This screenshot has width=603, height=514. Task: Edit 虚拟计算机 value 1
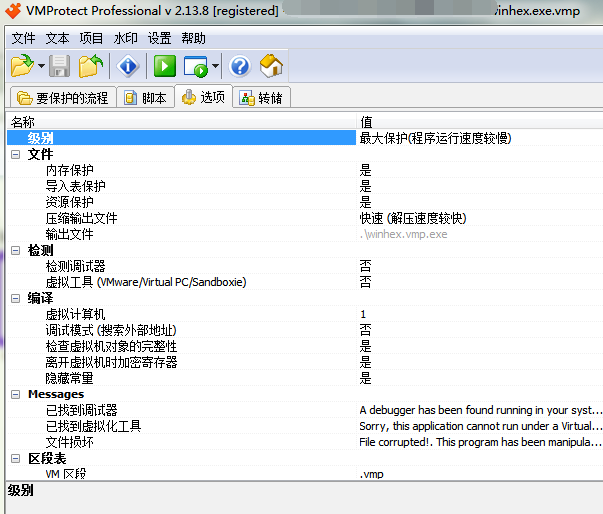[363, 314]
